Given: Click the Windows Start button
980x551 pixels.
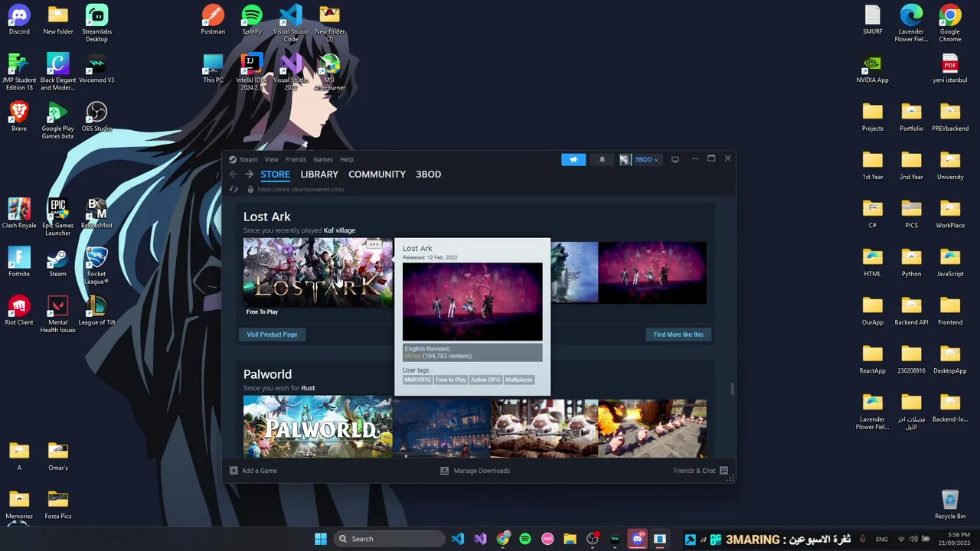Looking at the screenshot, I should [x=321, y=539].
